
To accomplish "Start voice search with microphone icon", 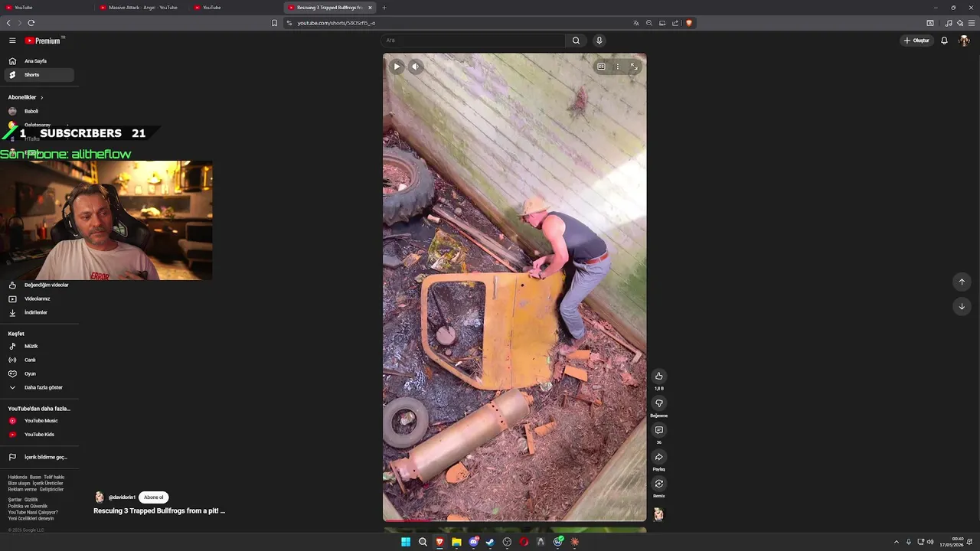I will 599,41.
